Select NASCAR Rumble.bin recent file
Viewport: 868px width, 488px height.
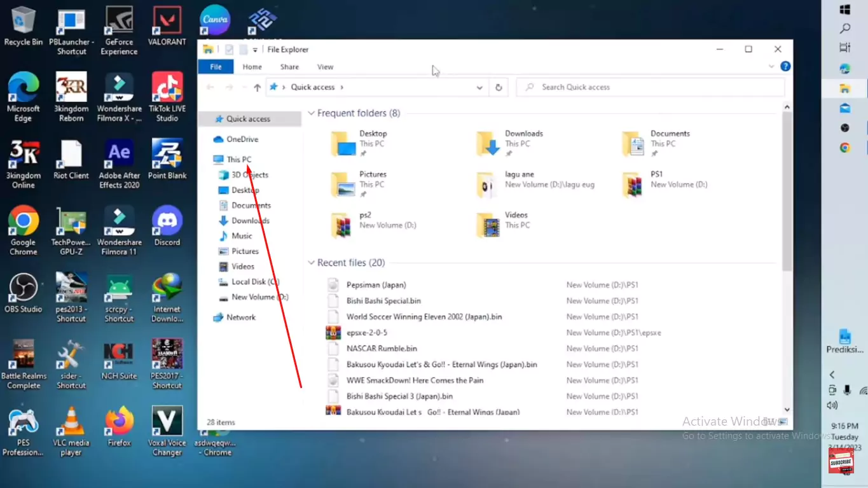382,349
